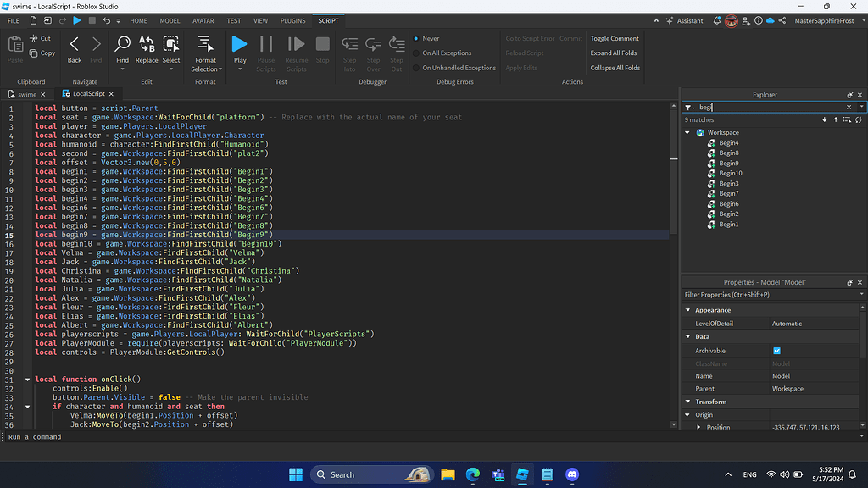The image size is (868, 488).
Task: Click Toggle Comment action
Action: (615, 39)
